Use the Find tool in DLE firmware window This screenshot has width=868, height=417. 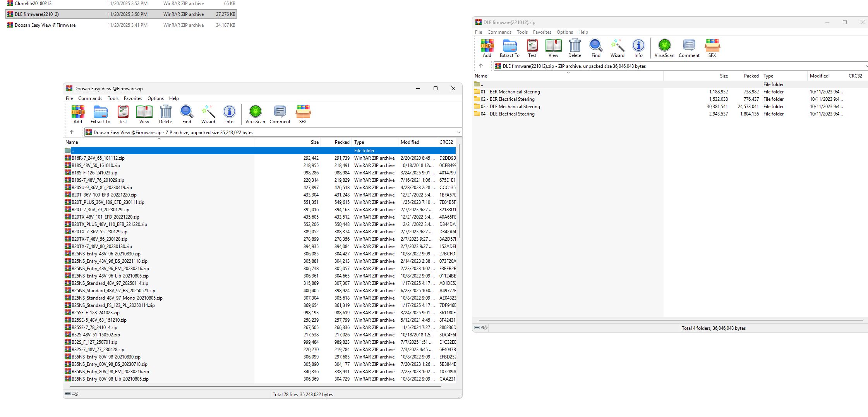595,47
